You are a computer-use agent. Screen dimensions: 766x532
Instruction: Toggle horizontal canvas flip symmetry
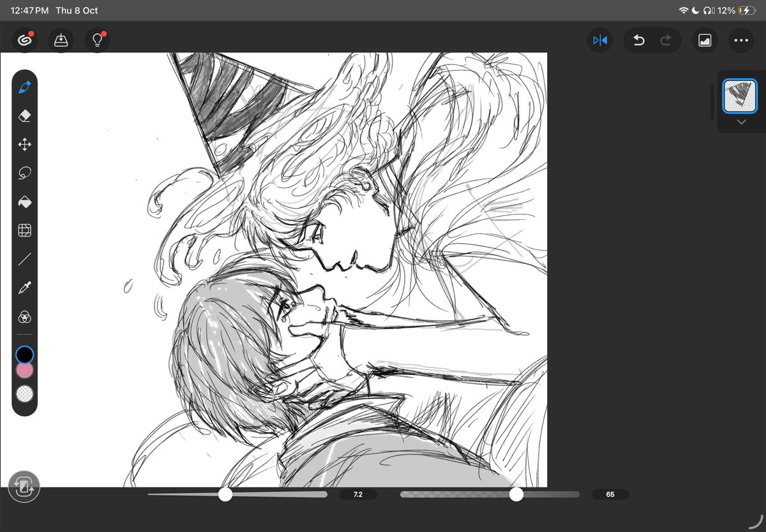point(600,40)
